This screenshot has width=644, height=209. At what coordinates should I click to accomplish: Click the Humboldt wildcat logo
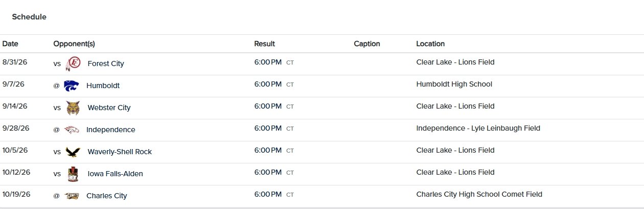tap(71, 86)
